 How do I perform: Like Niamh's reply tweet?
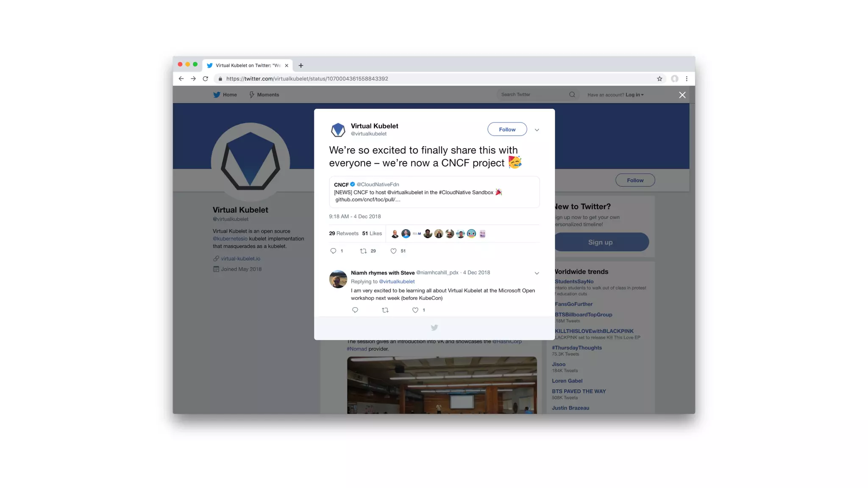pyautogui.click(x=415, y=310)
